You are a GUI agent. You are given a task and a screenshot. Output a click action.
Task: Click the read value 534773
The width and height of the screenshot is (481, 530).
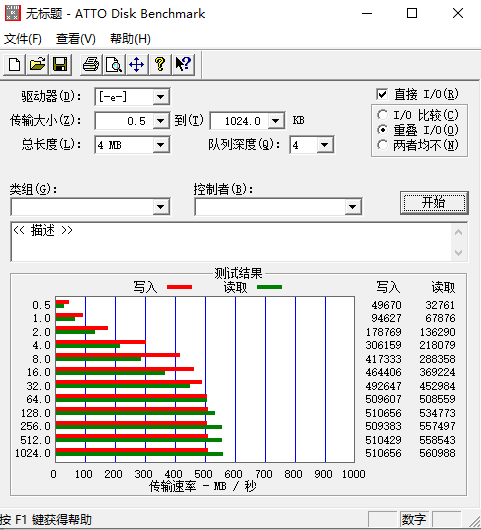(437, 413)
